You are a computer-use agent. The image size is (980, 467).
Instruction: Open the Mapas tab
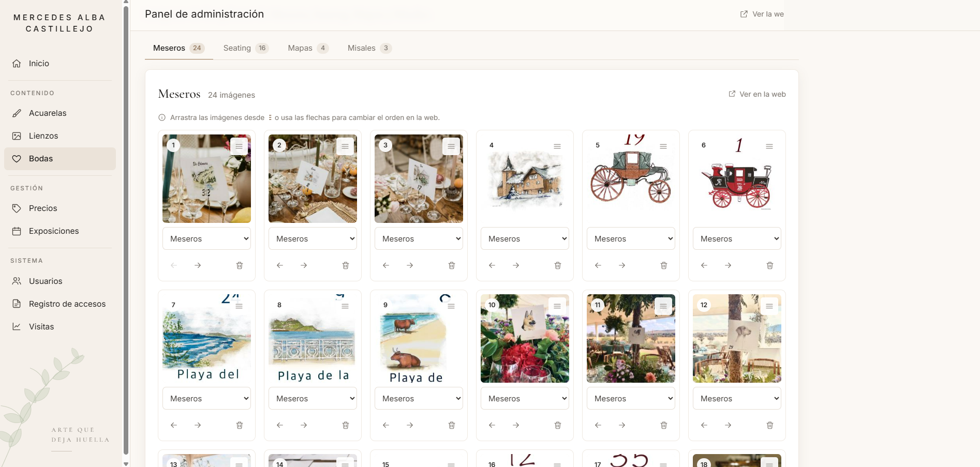[308, 48]
